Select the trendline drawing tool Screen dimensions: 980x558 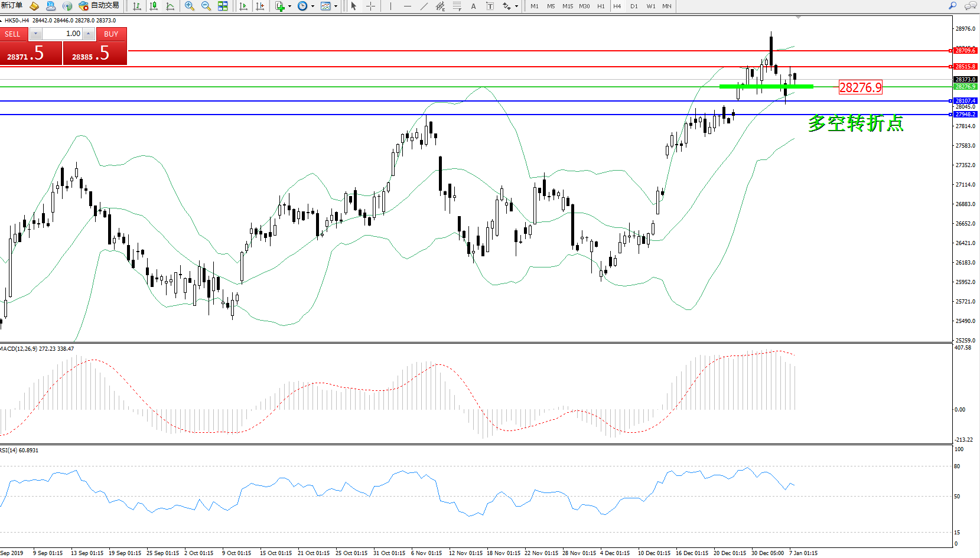click(424, 6)
